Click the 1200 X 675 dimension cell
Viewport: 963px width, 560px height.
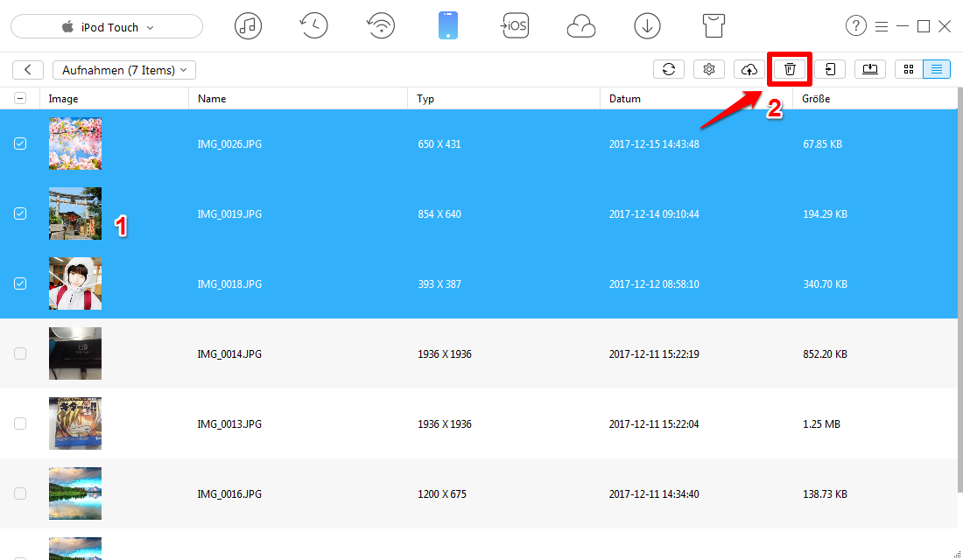(442, 494)
